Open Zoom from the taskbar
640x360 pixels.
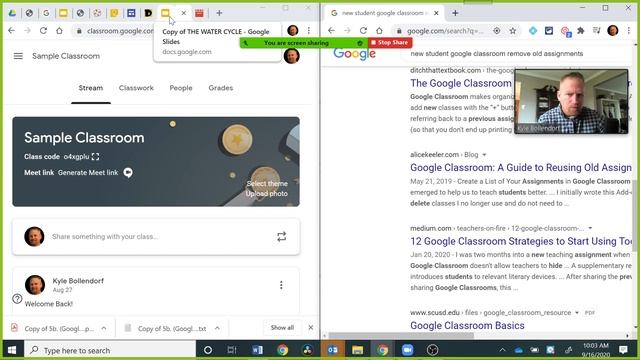pyautogui.click(x=407, y=350)
